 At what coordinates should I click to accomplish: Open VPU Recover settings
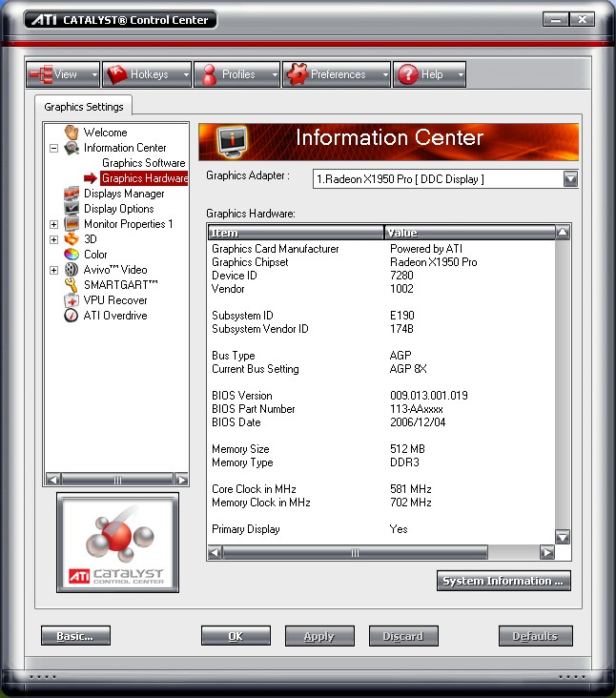(x=115, y=300)
